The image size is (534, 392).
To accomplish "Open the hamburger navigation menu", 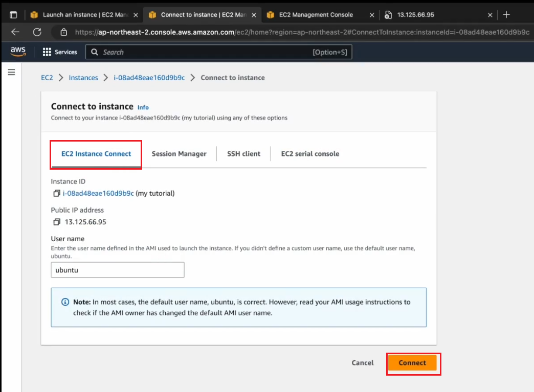I will 12,72.
